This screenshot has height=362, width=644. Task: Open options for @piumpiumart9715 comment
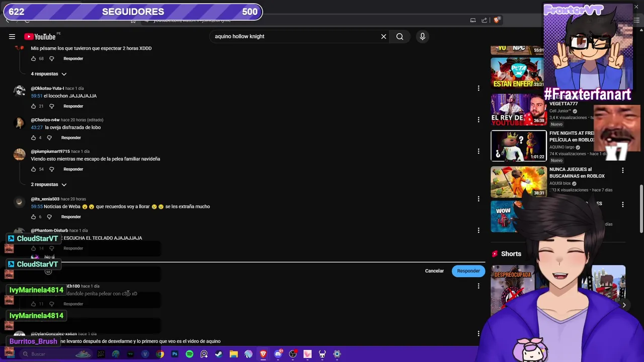pyautogui.click(x=478, y=151)
